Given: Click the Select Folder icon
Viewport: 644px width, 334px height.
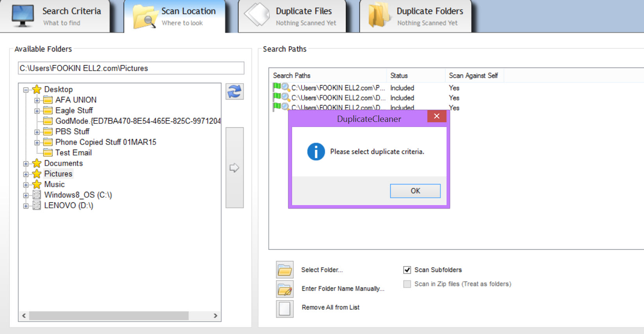Looking at the screenshot, I should 285,270.
